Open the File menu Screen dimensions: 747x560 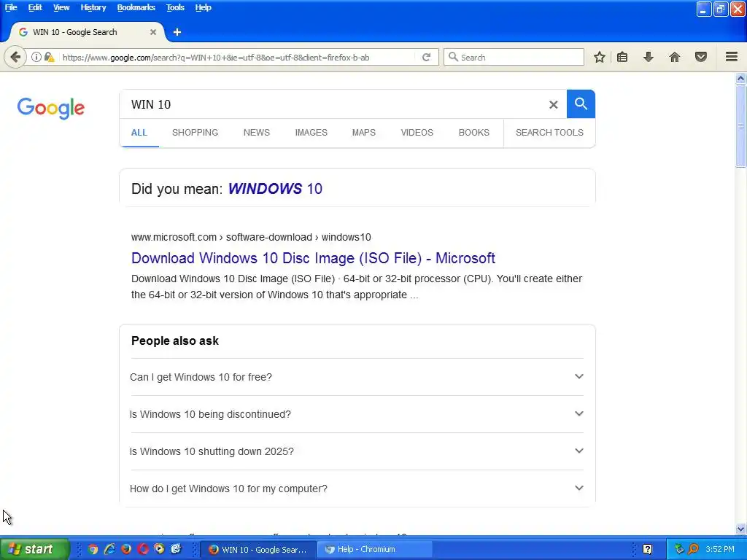[11, 7]
